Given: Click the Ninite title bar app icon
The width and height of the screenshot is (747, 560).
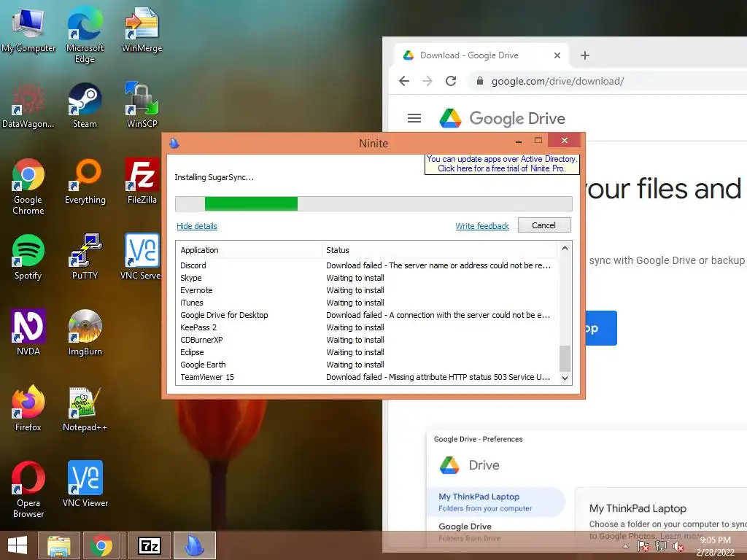Looking at the screenshot, I should 174,144.
